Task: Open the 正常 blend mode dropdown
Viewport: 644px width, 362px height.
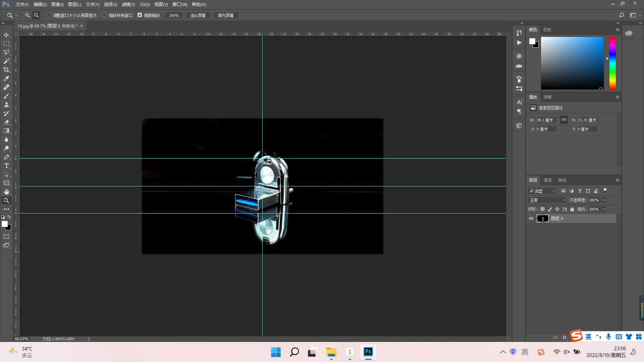Action: [547, 200]
